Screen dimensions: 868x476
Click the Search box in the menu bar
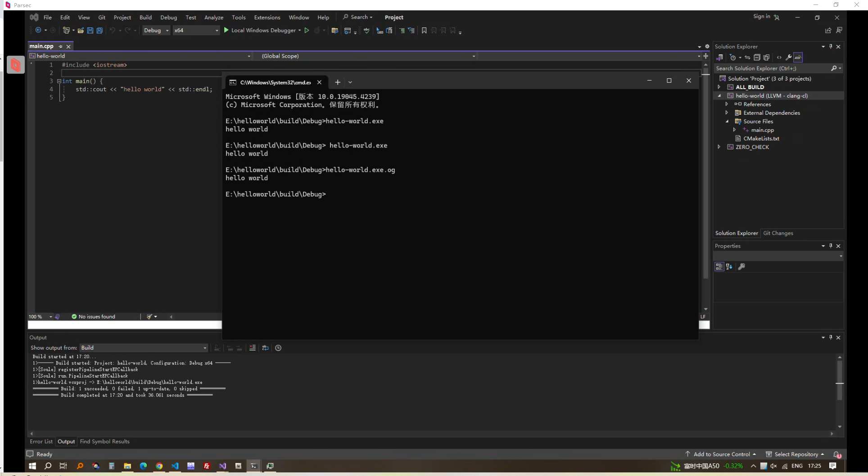click(x=358, y=17)
